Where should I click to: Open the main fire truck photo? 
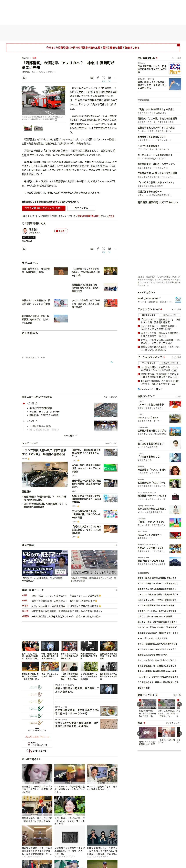coord(44,100)
